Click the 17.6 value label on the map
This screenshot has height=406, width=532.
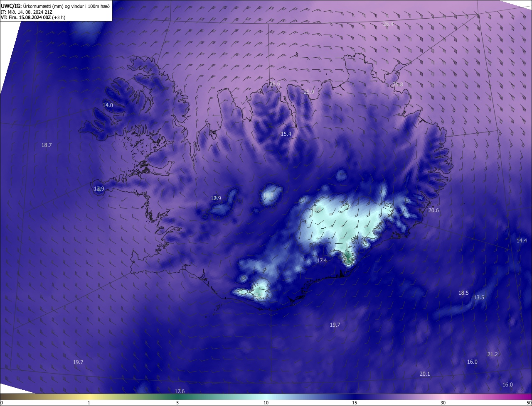(180, 391)
